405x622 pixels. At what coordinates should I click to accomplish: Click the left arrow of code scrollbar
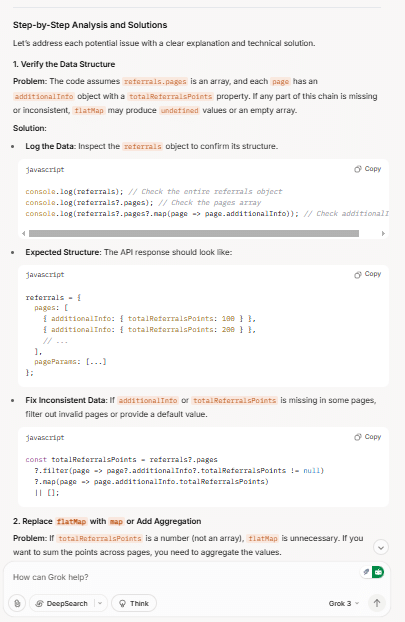[24, 233]
